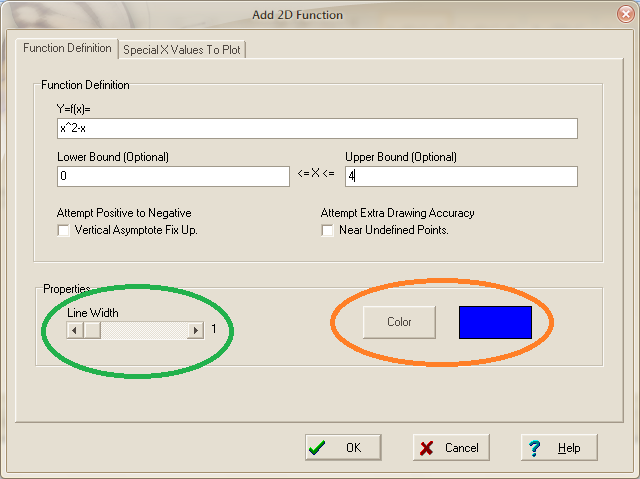Confirm the function with the OK button
The width and height of the screenshot is (640, 479).
[343, 448]
